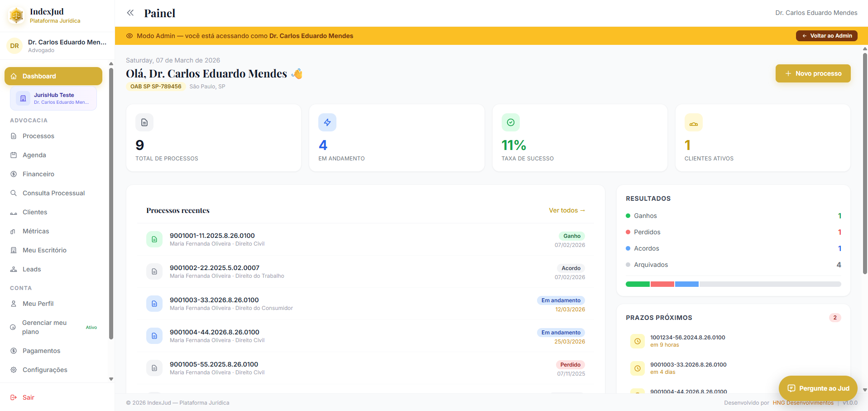Click the clock icon beside deadline 1001234-56.2024.8.26.0100
This screenshot has width=868, height=411.
coord(637,341)
